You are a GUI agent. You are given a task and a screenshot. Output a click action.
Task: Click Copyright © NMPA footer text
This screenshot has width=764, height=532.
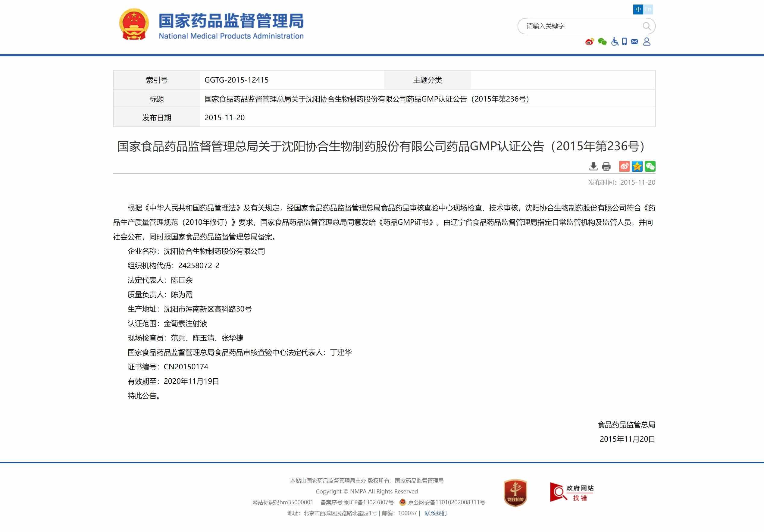coord(367,491)
